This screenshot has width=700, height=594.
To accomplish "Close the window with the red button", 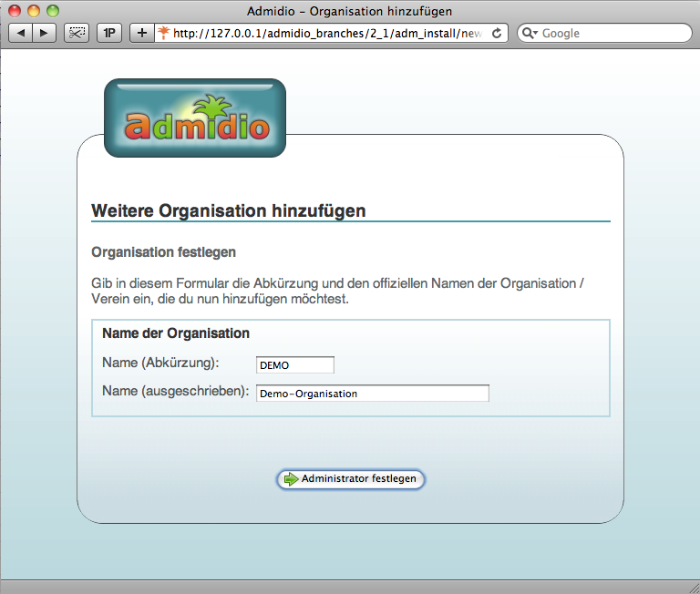I will (x=15, y=11).
